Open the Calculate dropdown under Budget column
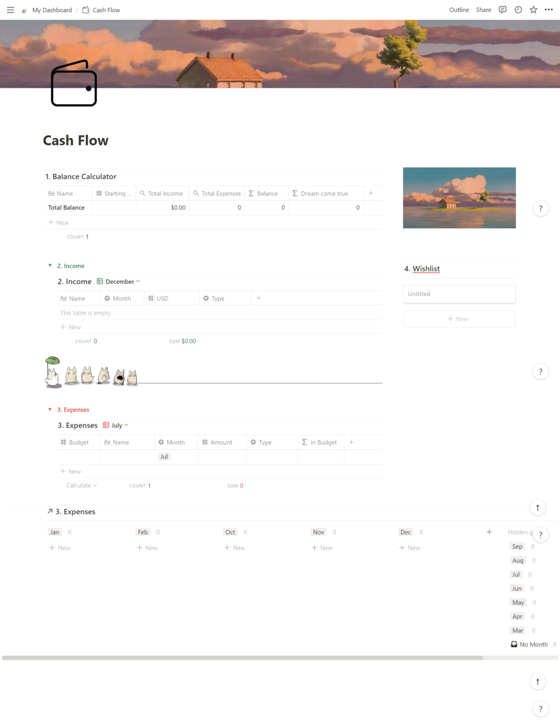The height and width of the screenshot is (728, 560). [x=81, y=485]
